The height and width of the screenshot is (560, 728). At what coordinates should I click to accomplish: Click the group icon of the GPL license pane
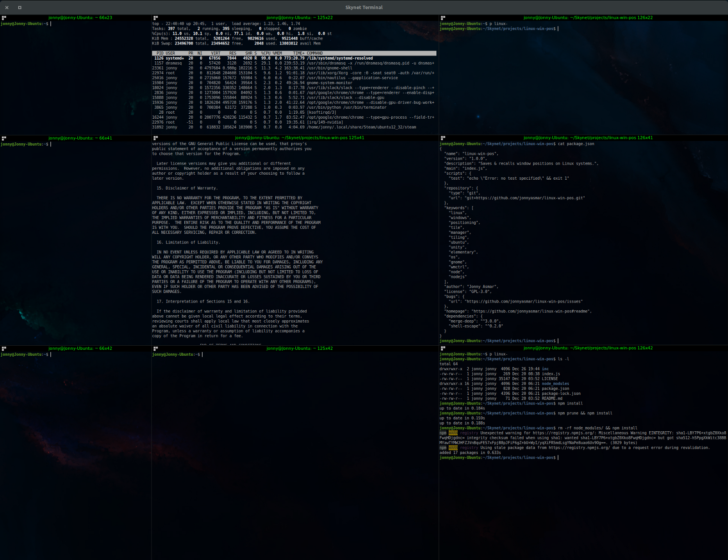click(x=156, y=138)
